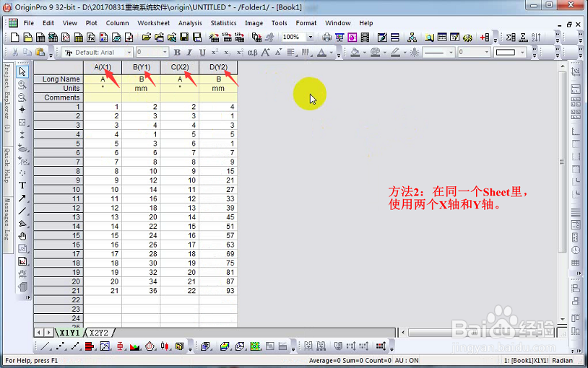Image resolution: width=588 pixels, height=368 pixels.
Task: Click the Open file folder icon
Action: [146, 37]
